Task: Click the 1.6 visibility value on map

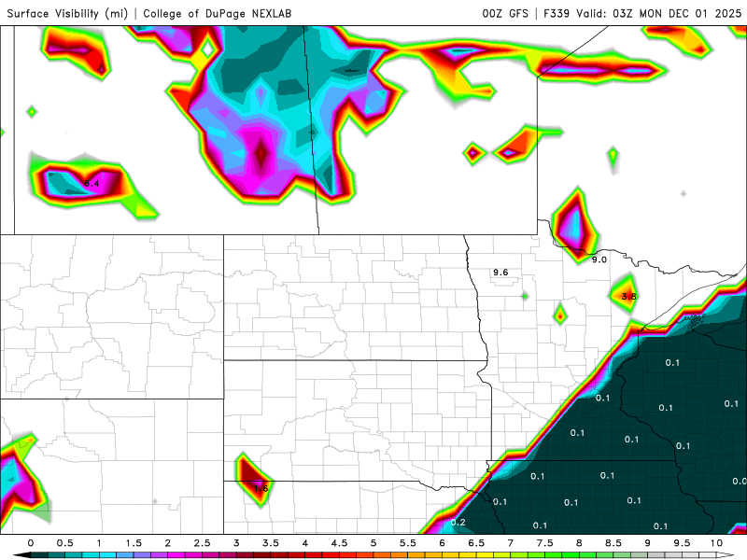Action: pyautogui.click(x=261, y=488)
